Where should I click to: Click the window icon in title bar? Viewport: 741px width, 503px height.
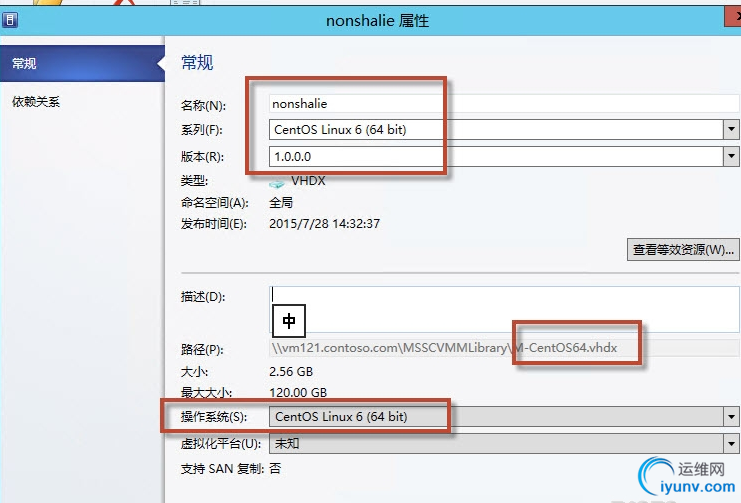9,20
